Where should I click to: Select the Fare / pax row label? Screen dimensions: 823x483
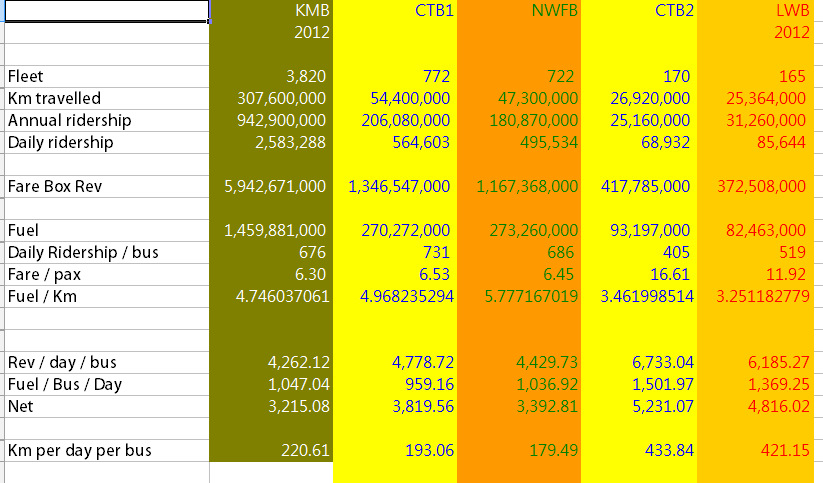pos(44,275)
